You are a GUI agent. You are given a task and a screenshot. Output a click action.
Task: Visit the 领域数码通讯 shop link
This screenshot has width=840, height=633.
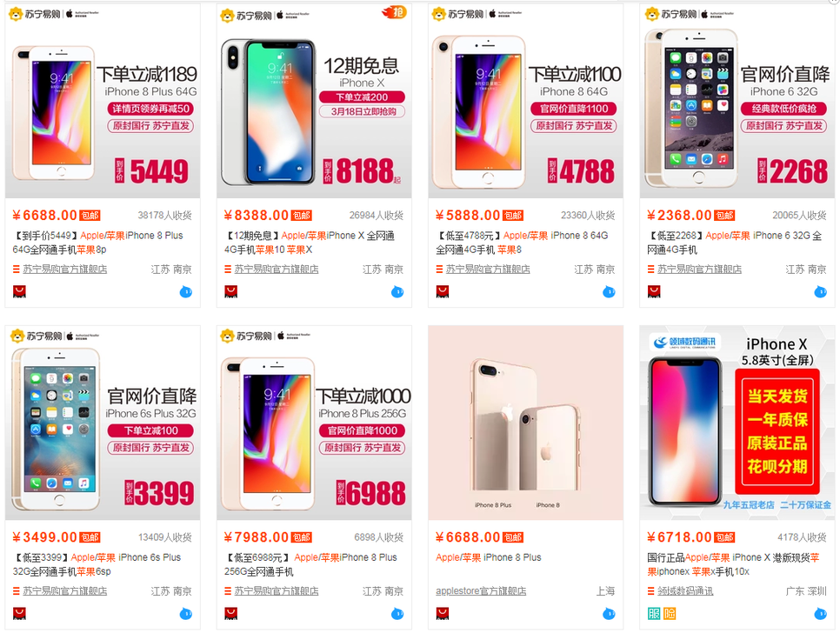pos(685,591)
